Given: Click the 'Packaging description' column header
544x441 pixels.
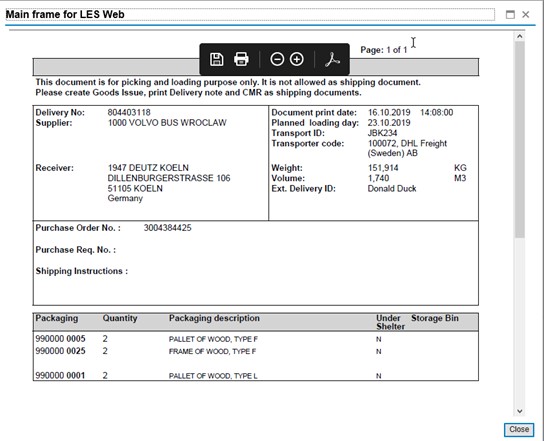Looking at the screenshot, I should tap(214, 318).
